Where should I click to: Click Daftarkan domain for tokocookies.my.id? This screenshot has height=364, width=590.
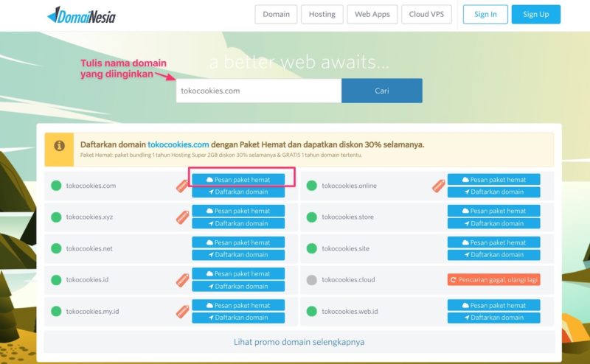tap(238, 318)
